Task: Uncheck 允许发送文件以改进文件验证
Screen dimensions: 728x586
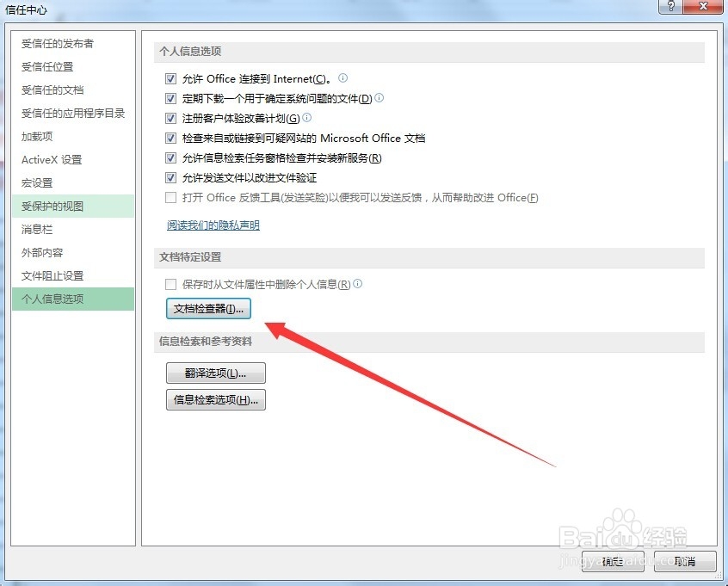Action: pyautogui.click(x=171, y=178)
